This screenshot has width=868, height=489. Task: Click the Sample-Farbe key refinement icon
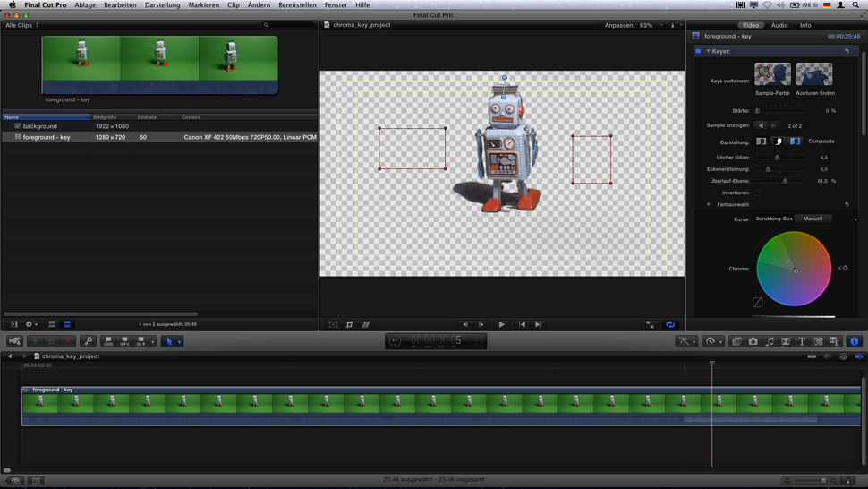tap(772, 73)
